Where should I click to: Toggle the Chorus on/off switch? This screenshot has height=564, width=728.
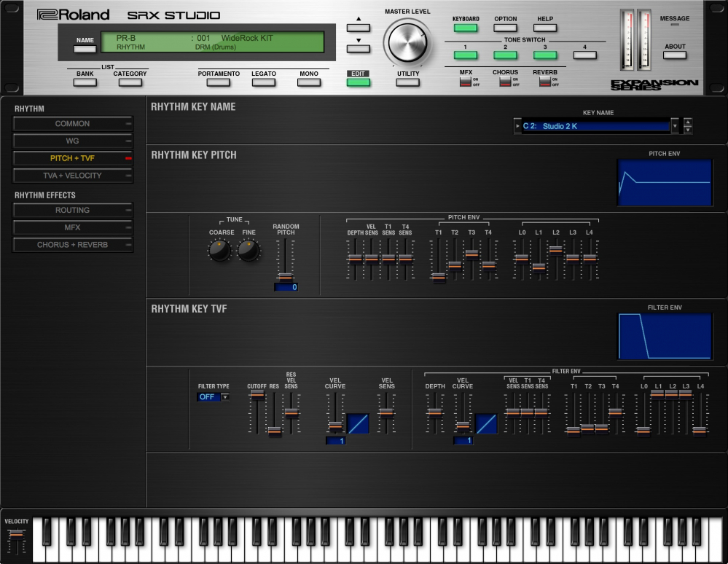[504, 82]
